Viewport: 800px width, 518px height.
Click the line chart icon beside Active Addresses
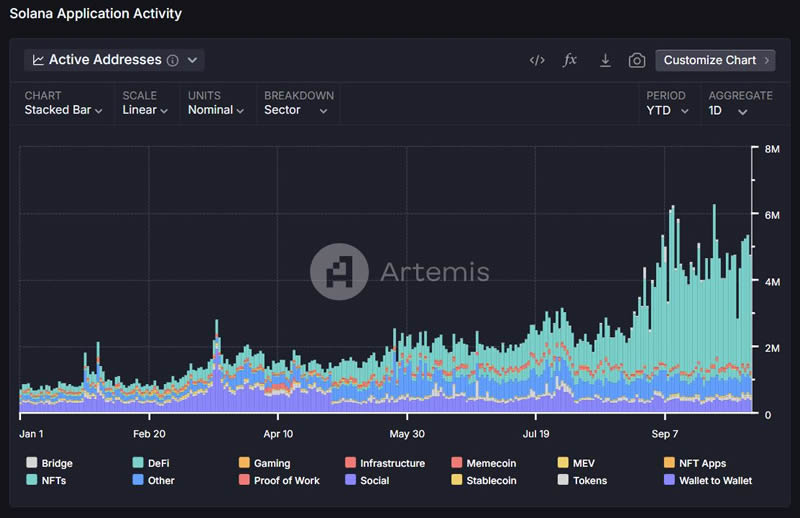38,60
